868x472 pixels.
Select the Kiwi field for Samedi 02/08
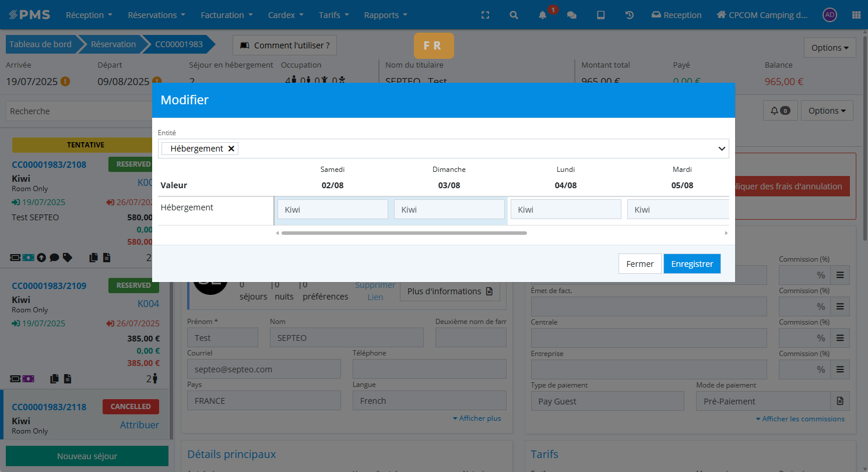pos(332,210)
